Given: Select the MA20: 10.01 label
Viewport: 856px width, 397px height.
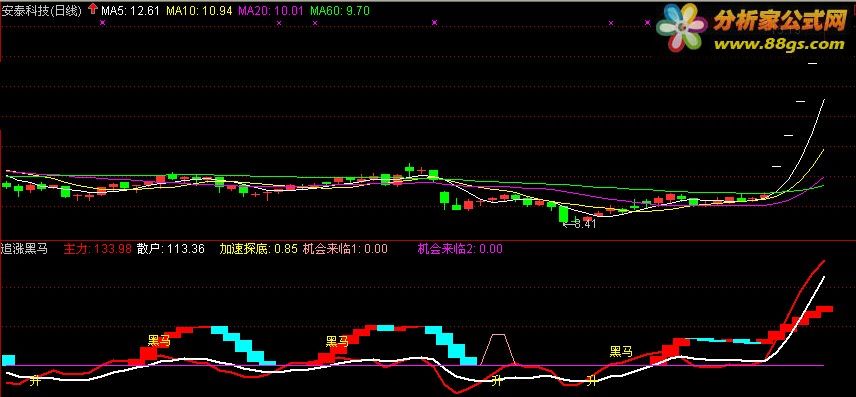Looking at the screenshot, I should 270,10.
